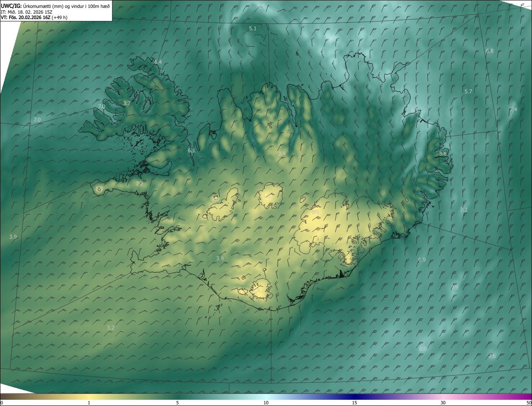Select the 2.7 value on Snæfellsnes peninsula
This screenshot has width=532, height=406.
coord(139,183)
